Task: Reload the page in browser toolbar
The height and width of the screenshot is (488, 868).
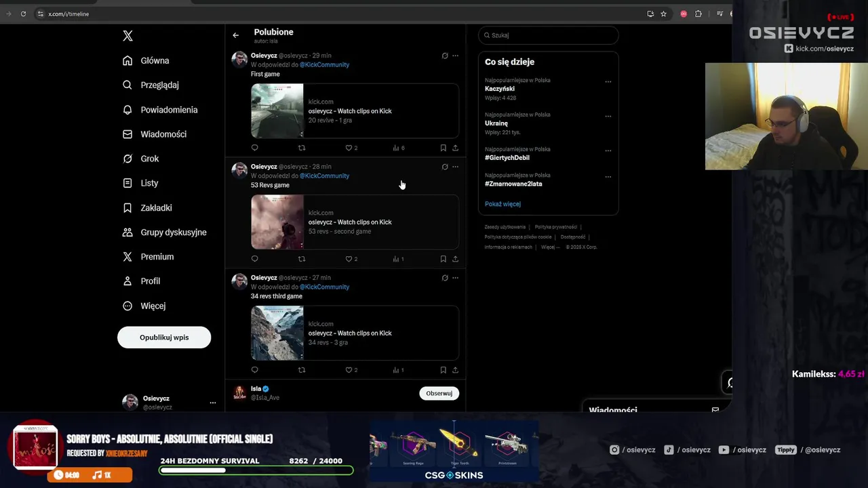Action: tap(23, 14)
